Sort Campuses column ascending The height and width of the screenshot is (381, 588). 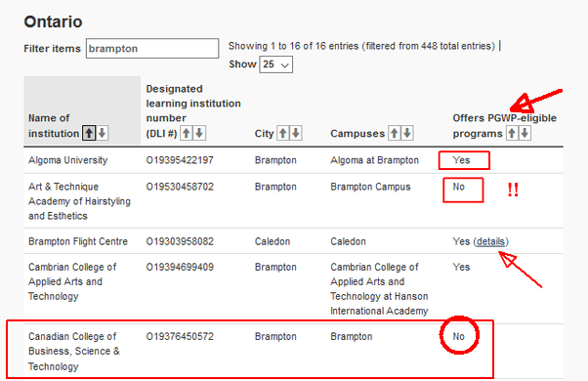[x=394, y=133]
